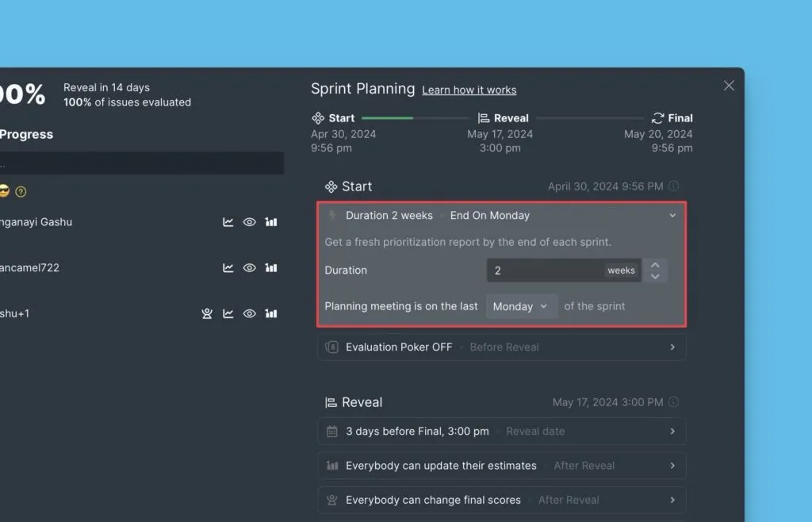Screen dimensions: 812x522
Task: Increase duration with the up stepper arrow
Action: click(655, 265)
